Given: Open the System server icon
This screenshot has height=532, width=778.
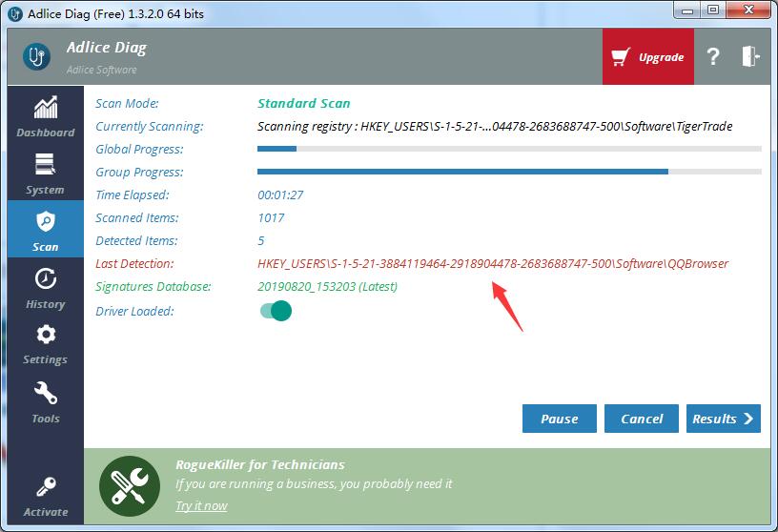Looking at the screenshot, I should 45,164.
